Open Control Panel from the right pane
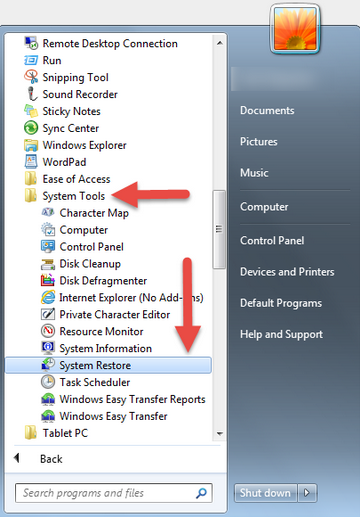 [272, 240]
